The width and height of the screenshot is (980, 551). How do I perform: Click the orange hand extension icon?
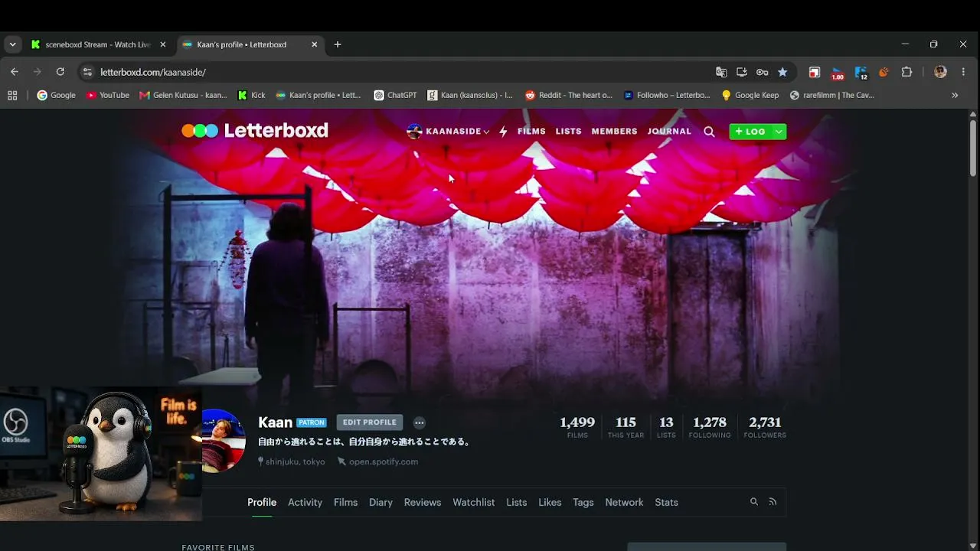tap(884, 72)
